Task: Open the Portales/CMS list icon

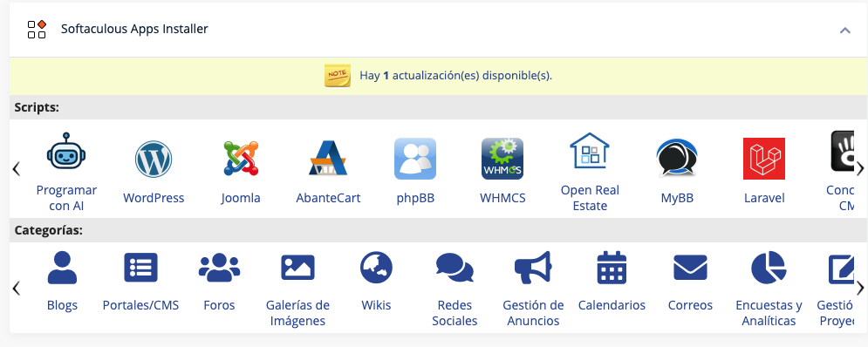Action: (140, 268)
